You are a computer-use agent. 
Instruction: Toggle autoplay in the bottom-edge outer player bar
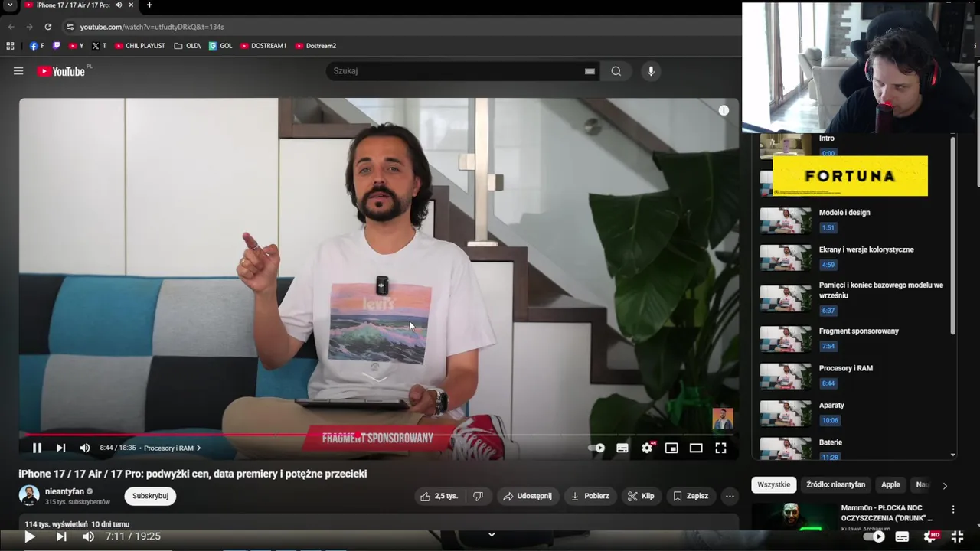[x=875, y=536]
